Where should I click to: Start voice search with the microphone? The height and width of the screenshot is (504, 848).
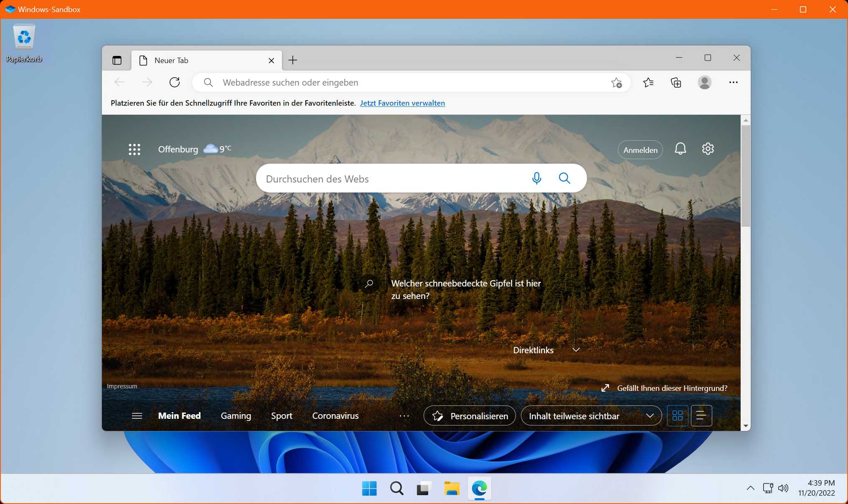point(536,178)
